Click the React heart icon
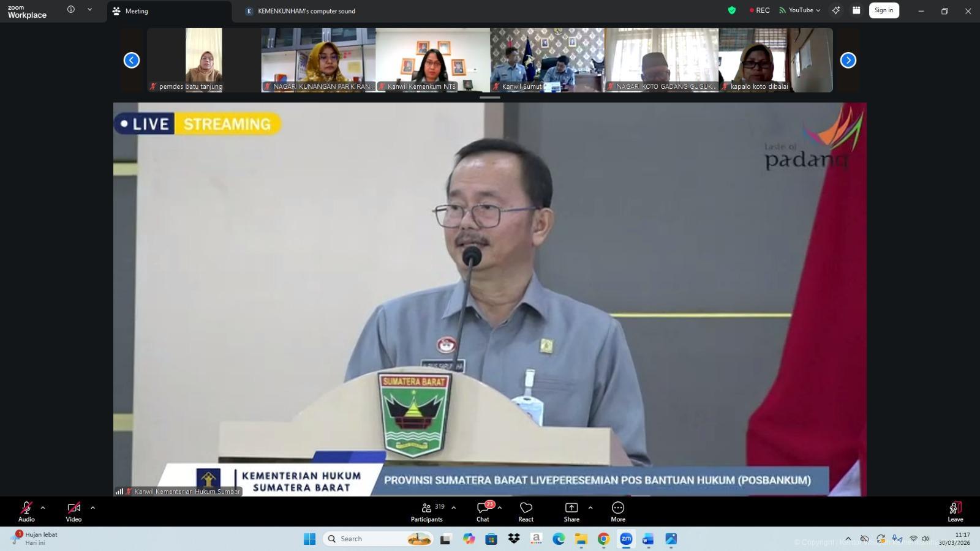This screenshot has height=551, width=980. pos(526,512)
